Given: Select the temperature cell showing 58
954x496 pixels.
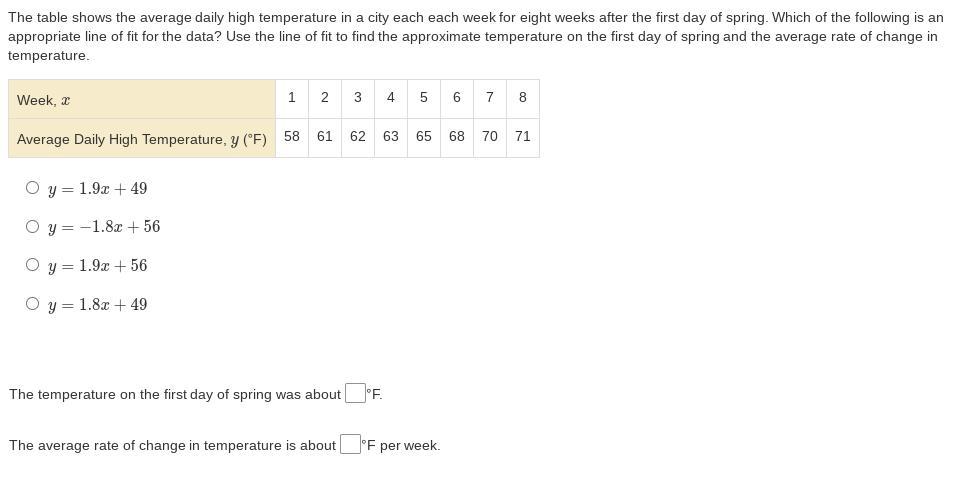Looking at the screenshot, I should point(292,138).
